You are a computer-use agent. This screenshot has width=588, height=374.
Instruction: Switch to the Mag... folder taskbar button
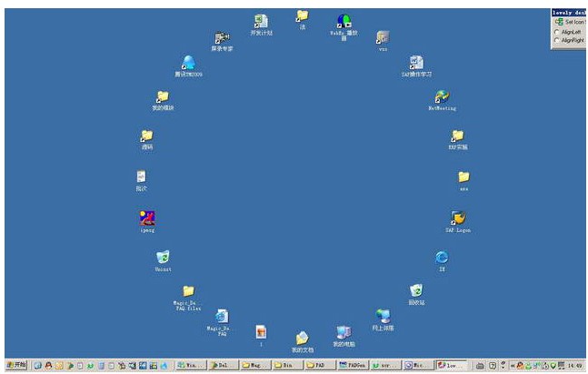tap(255, 365)
